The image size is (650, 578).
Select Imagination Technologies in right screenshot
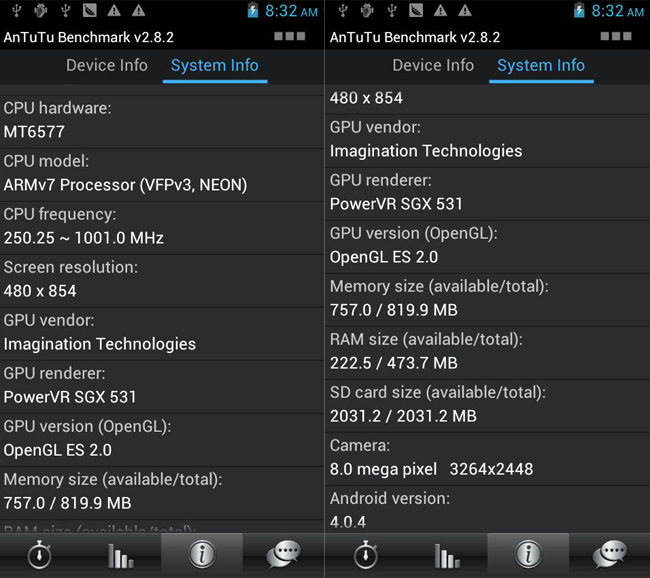(426, 151)
